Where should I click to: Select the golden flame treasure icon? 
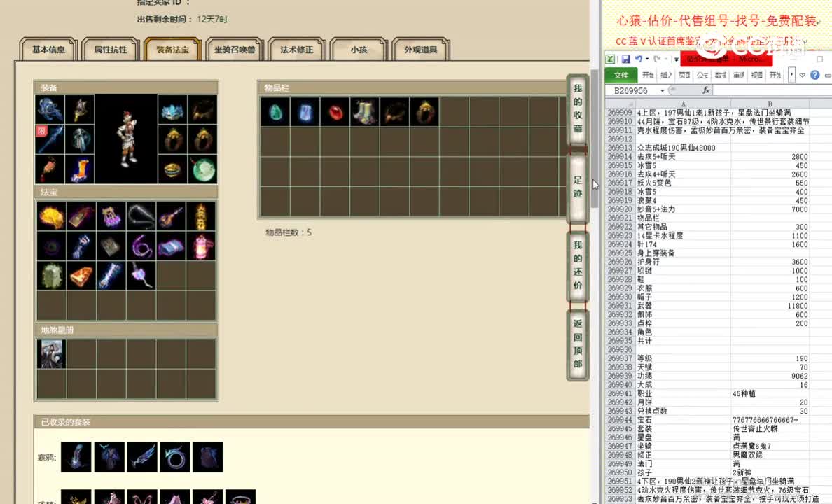coord(51,216)
